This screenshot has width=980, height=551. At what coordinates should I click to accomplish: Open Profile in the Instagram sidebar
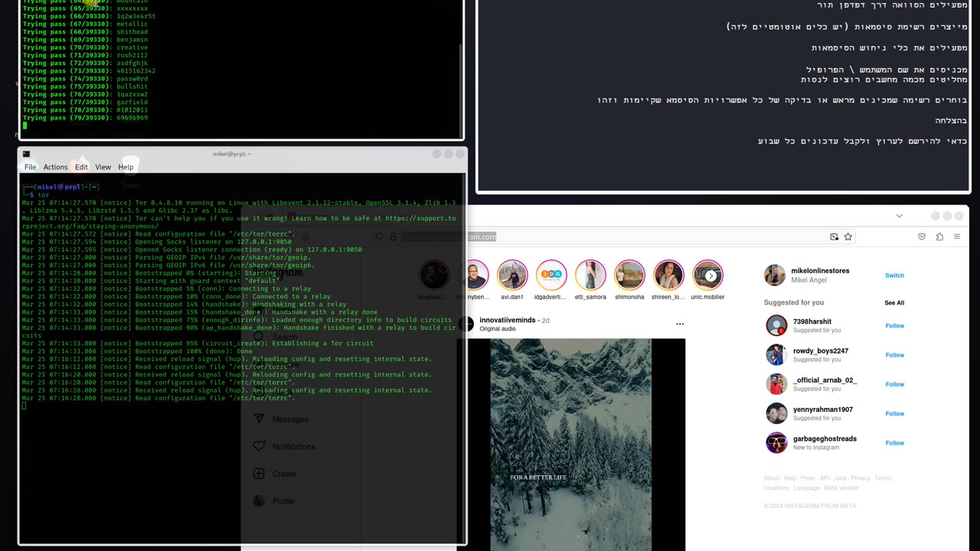coord(273,501)
